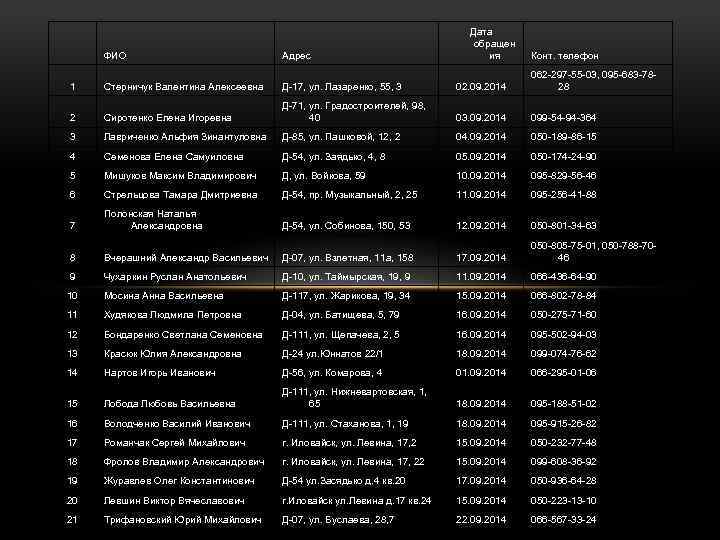
Task: Select address Д-117, ул. Жарикова, 19, 34
Action: (346, 296)
